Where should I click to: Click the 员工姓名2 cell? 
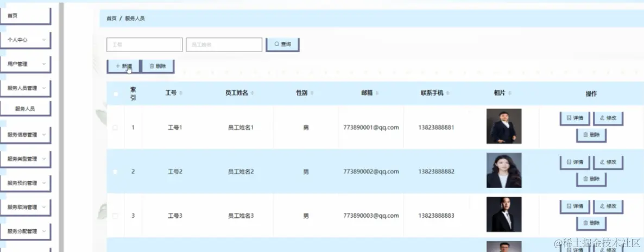[x=241, y=172]
